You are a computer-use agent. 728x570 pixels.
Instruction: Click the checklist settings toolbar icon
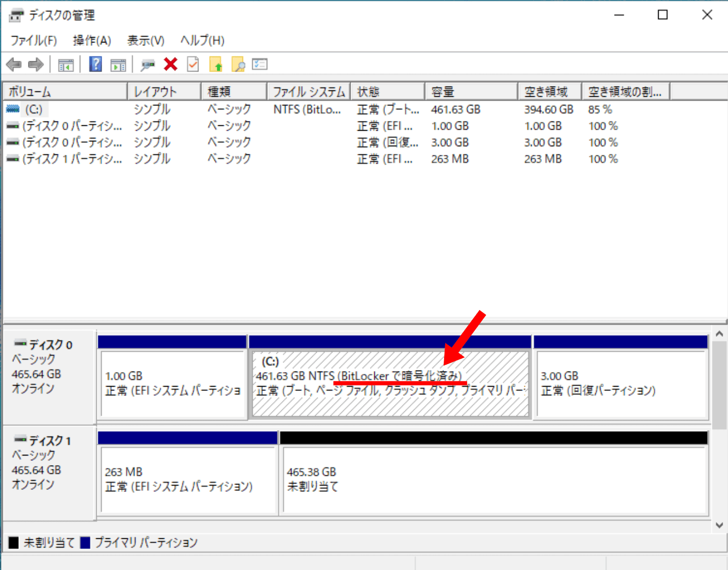click(260, 65)
